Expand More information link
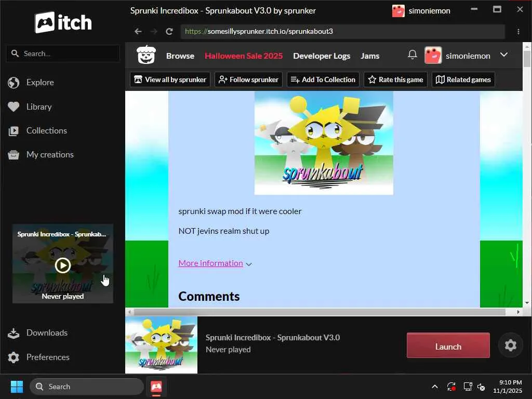Viewport: 532px width, 399px height. coord(211,263)
